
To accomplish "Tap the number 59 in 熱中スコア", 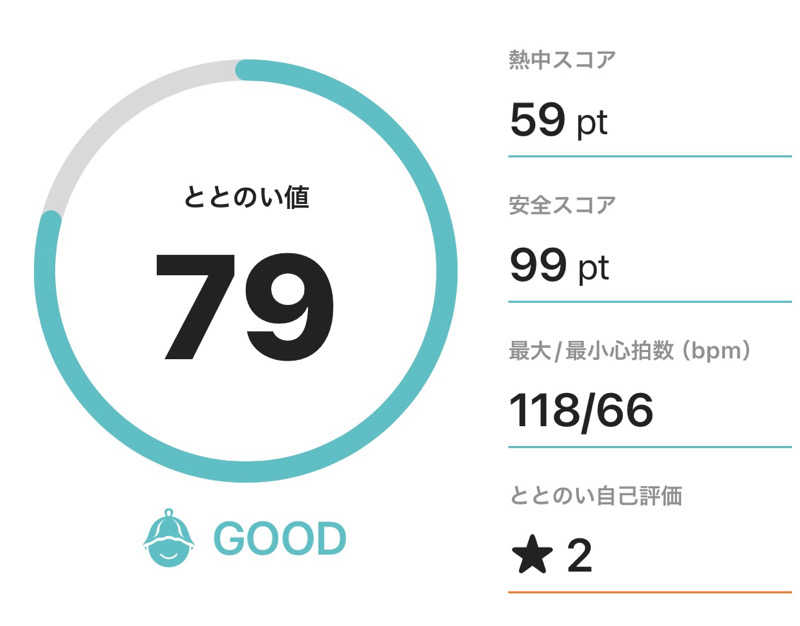I will [538, 121].
